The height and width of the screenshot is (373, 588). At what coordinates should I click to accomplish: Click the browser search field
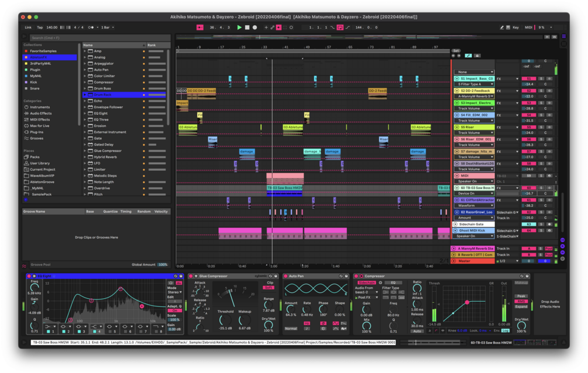(99, 37)
